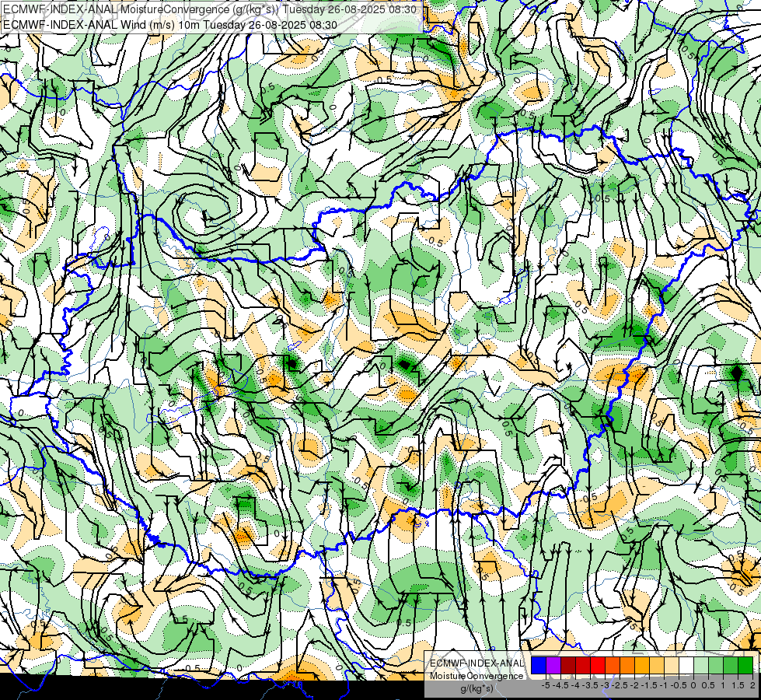This screenshot has height=700, width=761.
Task: Click the blue legend color swatch
Action: coord(539,665)
